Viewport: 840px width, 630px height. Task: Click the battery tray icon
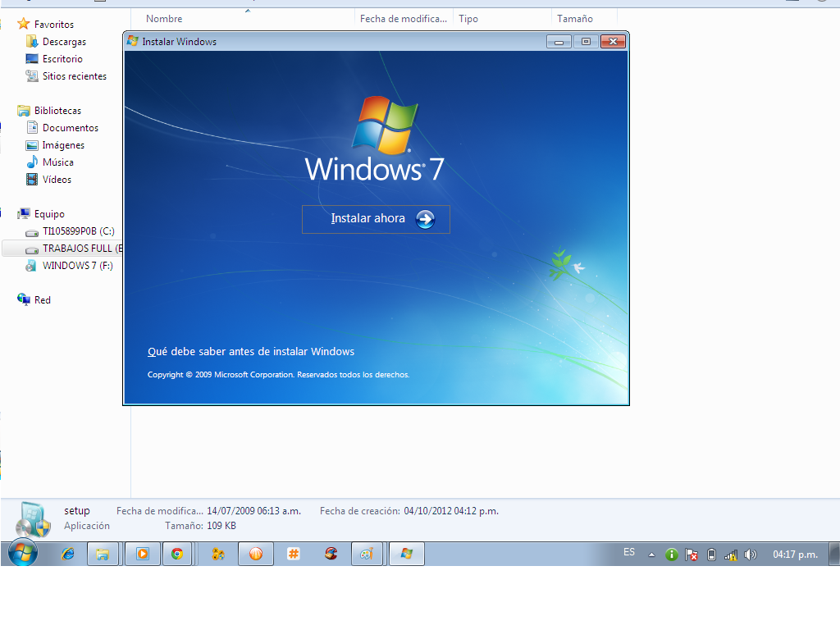(711, 555)
